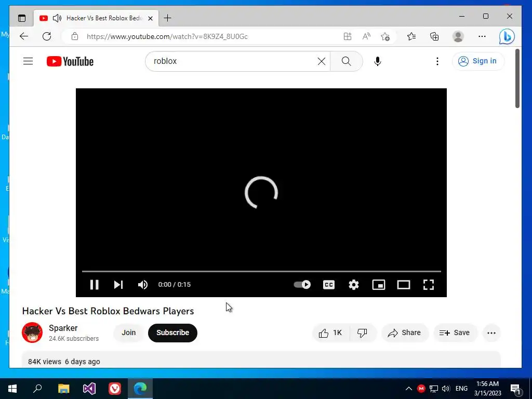Open browser Collections
Image resolution: width=532 pixels, height=399 pixels.
435,36
